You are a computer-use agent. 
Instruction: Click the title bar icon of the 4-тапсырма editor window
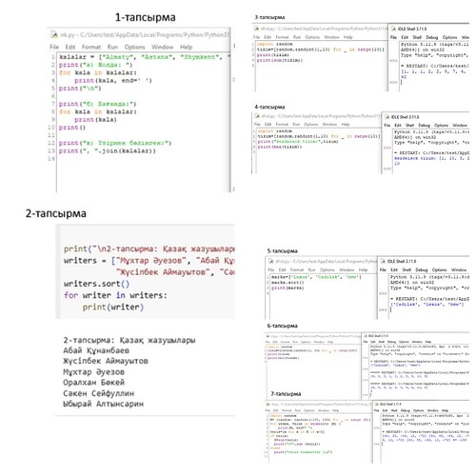257,116
